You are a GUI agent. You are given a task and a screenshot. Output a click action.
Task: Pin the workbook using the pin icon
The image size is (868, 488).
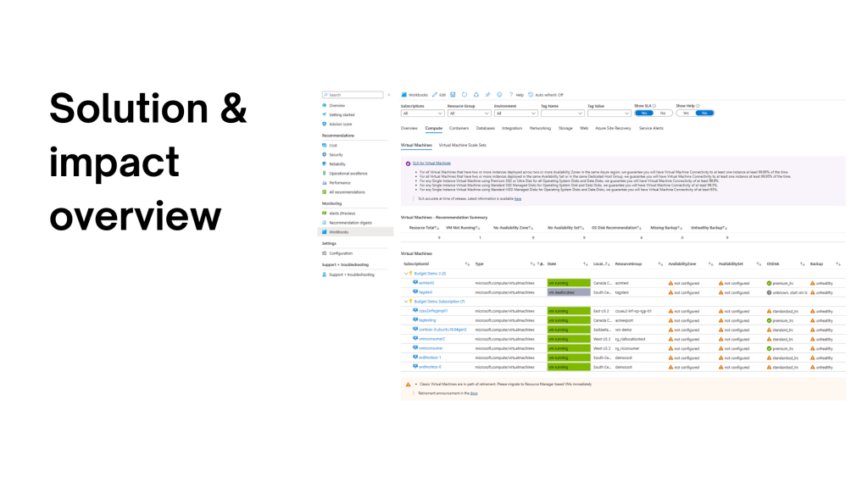pyautogui.click(x=488, y=95)
